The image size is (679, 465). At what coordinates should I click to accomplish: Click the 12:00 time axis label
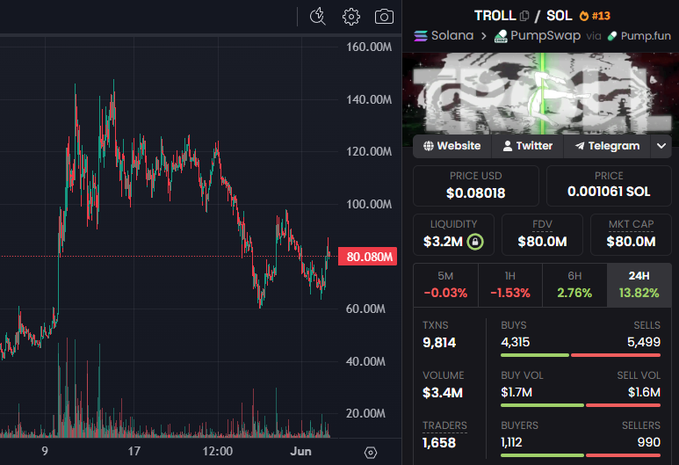pos(217,452)
